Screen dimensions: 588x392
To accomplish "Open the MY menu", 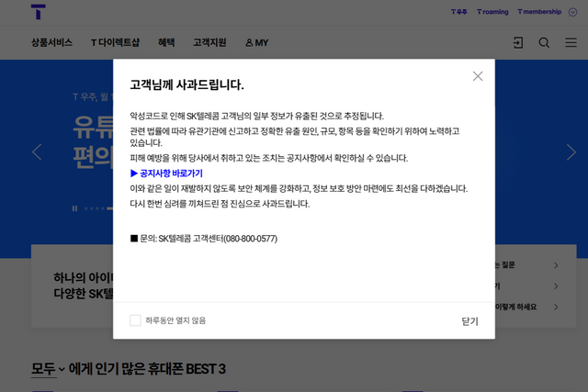I will click(257, 43).
